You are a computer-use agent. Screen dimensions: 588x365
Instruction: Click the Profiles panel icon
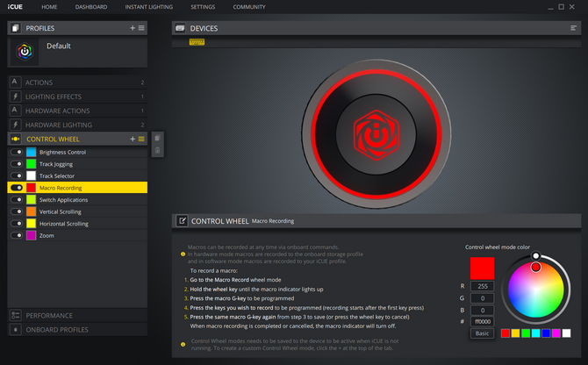(16, 28)
